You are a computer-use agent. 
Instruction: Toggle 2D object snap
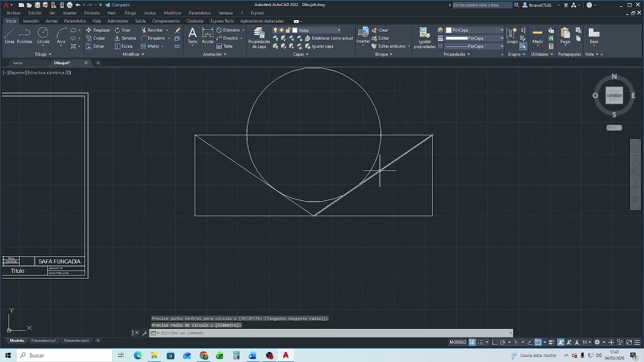click(x=538, y=342)
